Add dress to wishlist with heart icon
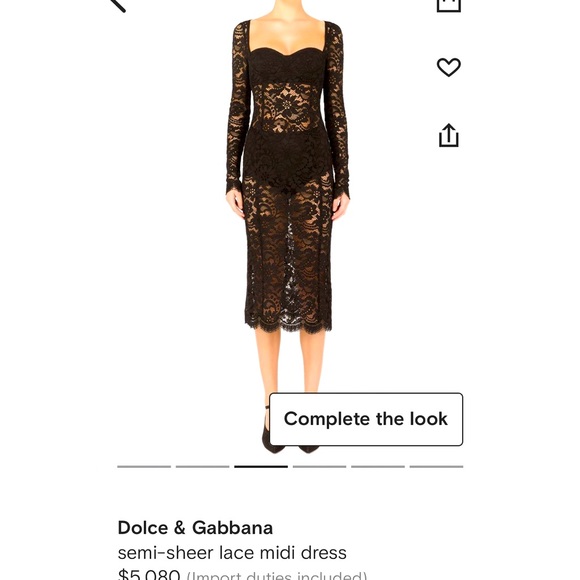 click(x=449, y=67)
